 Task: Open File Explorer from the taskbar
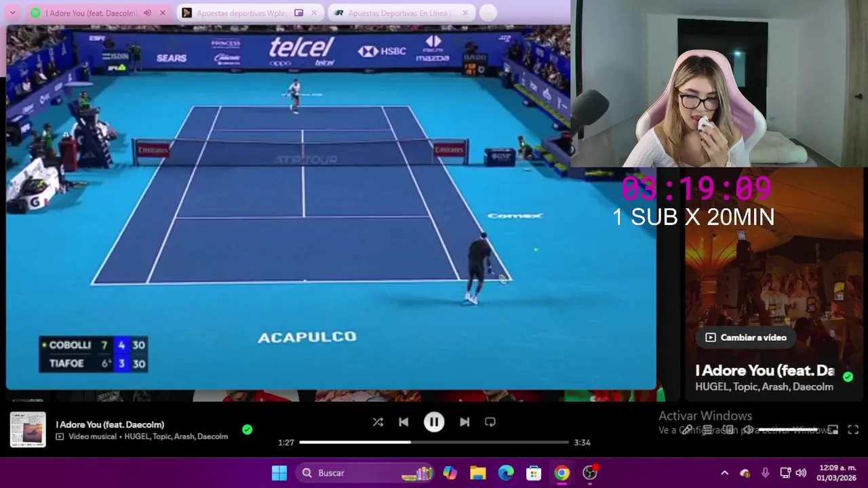[478, 473]
